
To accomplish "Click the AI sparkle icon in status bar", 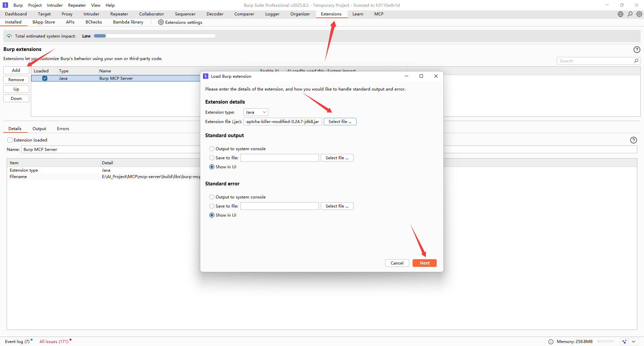I will click(624, 342).
